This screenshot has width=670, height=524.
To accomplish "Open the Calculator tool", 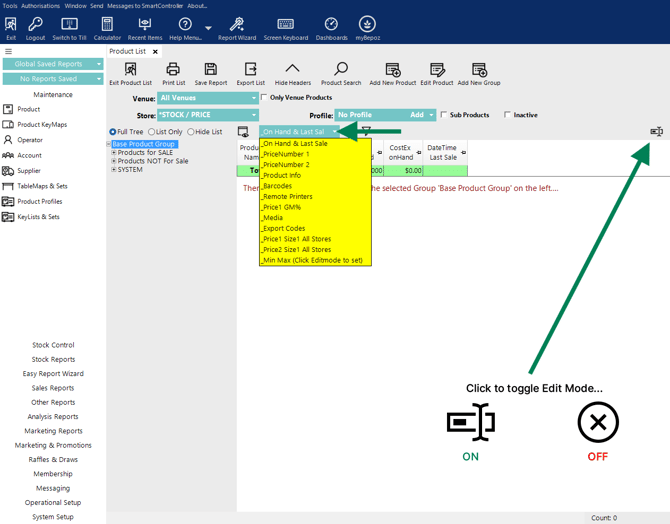I will click(107, 24).
